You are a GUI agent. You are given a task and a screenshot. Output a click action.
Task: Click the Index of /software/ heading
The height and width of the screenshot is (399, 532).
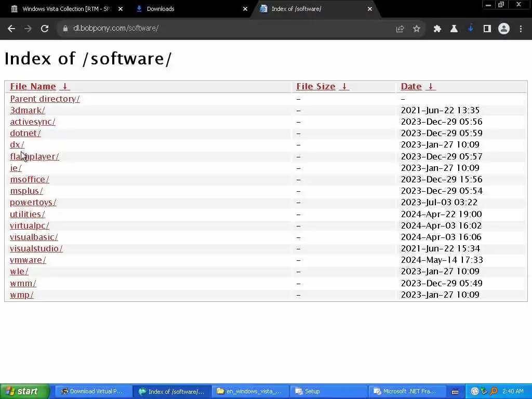tap(88, 59)
